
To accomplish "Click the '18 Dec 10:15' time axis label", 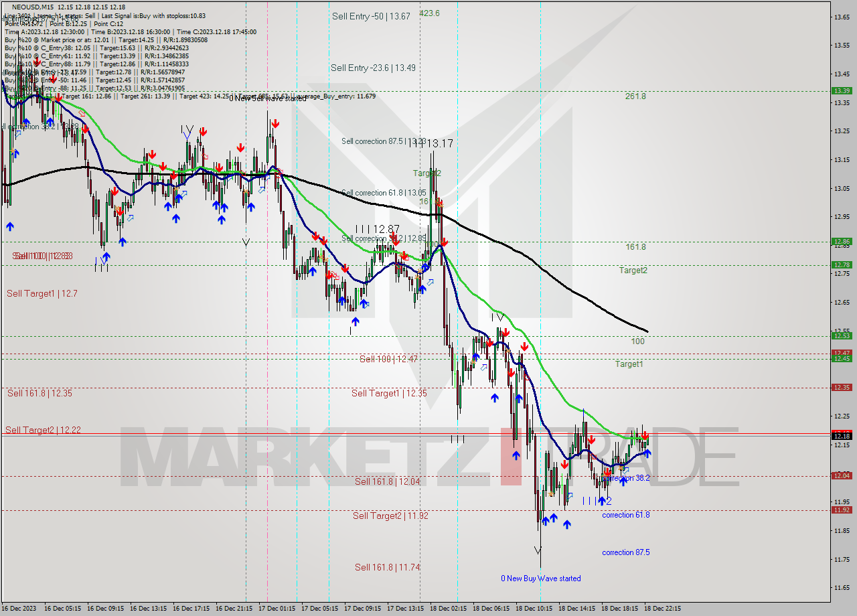I will (534, 609).
